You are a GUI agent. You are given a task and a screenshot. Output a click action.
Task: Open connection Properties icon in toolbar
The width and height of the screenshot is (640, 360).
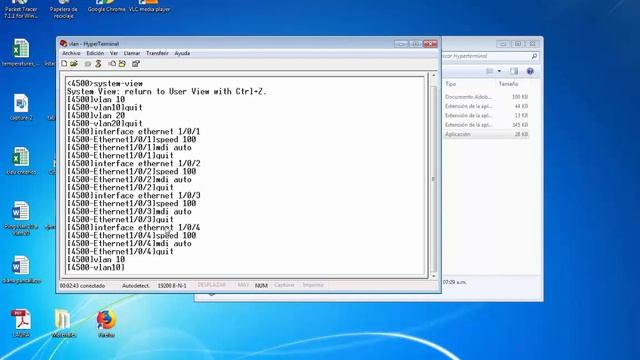coord(136,64)
